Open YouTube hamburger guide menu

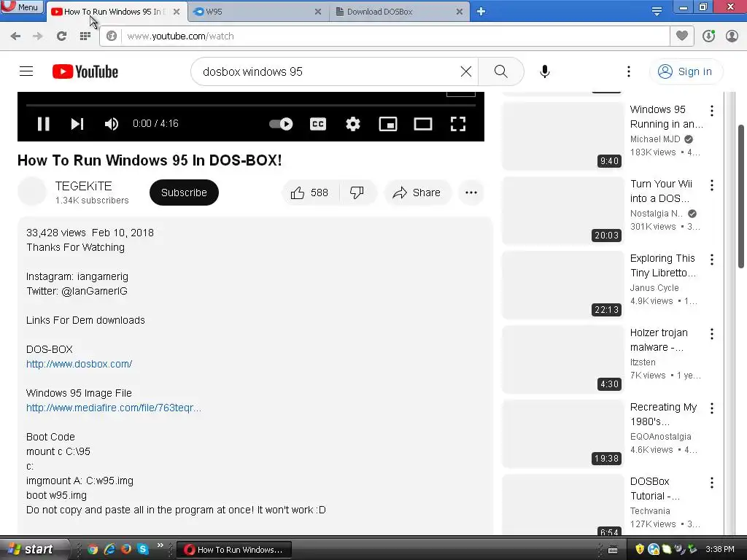pos(26,71)
